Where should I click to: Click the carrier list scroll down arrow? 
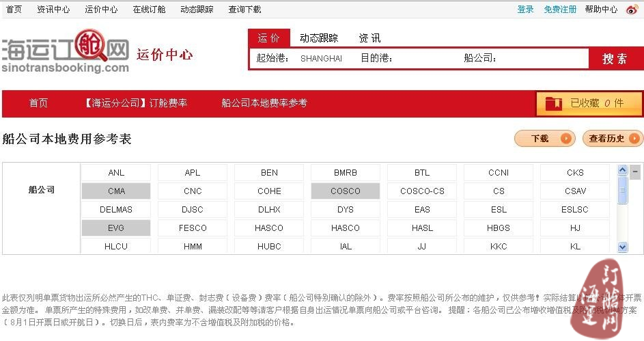[x=623, y=247]
